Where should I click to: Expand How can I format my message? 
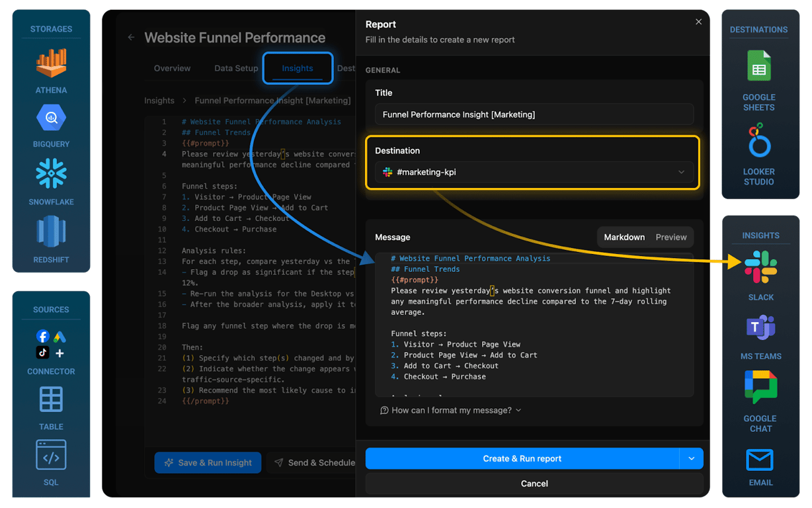pos(451,410)
